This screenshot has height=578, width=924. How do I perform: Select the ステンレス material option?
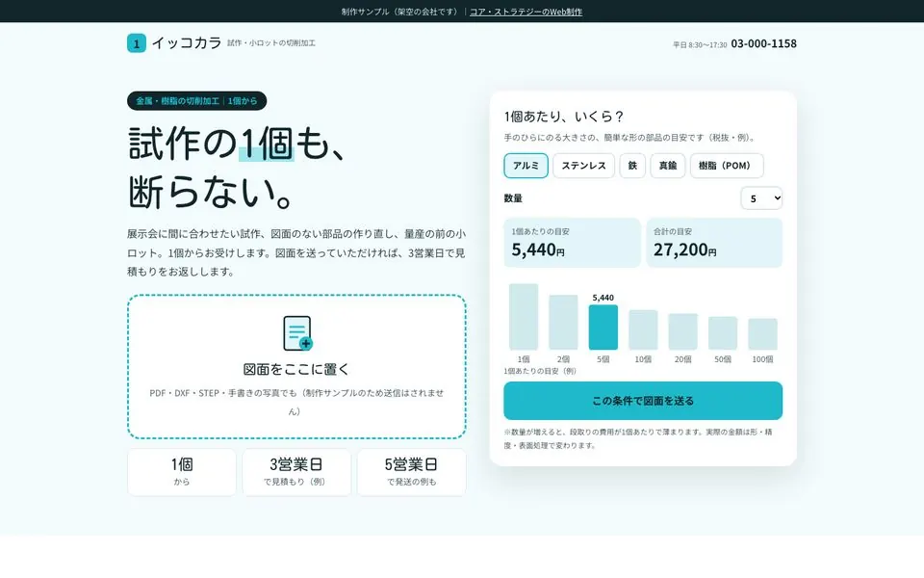583,166
